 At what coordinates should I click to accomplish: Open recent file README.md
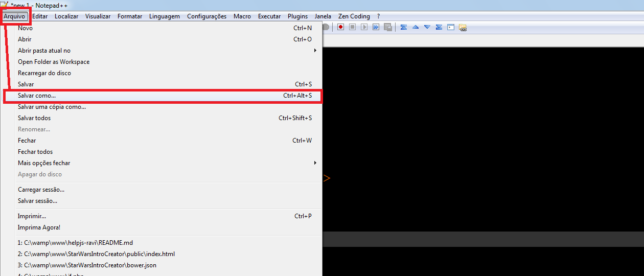click(75, 243)
